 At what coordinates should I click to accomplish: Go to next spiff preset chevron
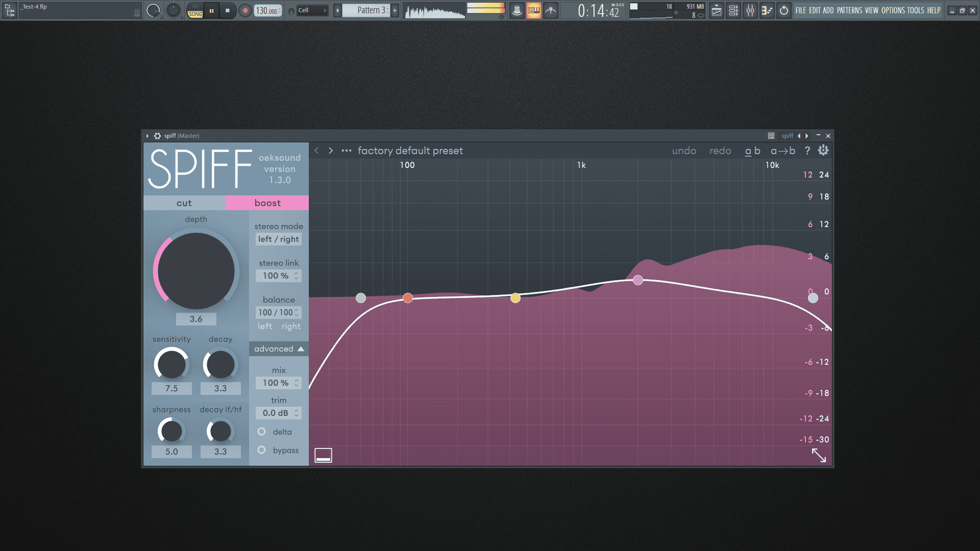(331, 151)
